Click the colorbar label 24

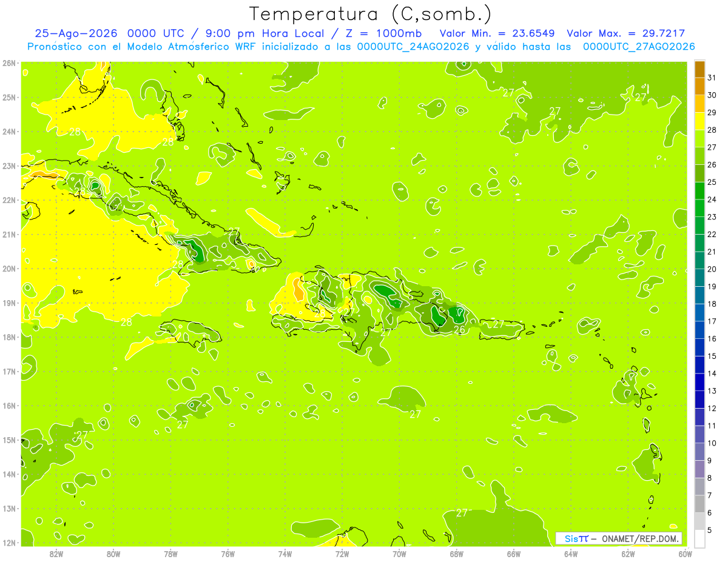[x=712, y=199]
